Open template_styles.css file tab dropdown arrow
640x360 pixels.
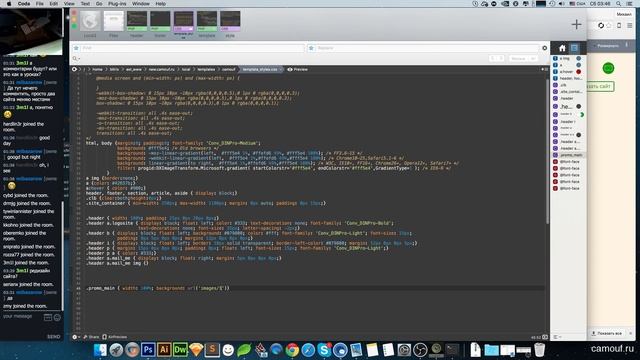tap(281, 69)
